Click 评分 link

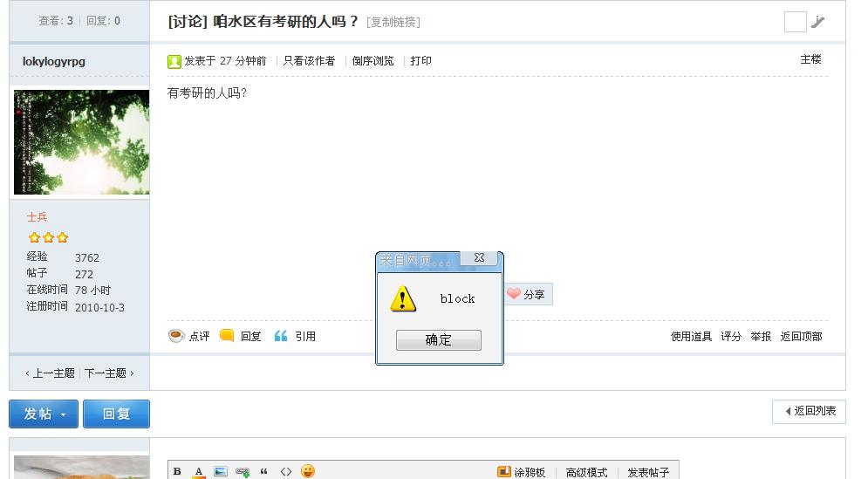point(731,337)
